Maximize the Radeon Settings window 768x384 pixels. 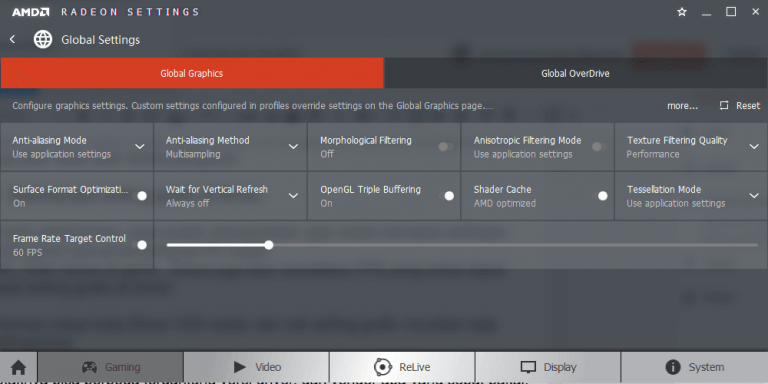[x=731, y=12]
